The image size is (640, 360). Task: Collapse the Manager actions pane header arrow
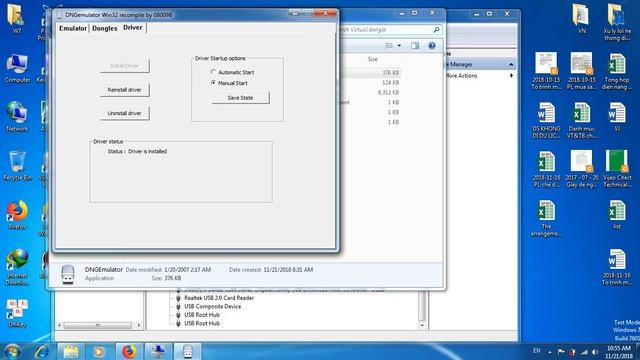pyautogui.click(x=511, y=64)
